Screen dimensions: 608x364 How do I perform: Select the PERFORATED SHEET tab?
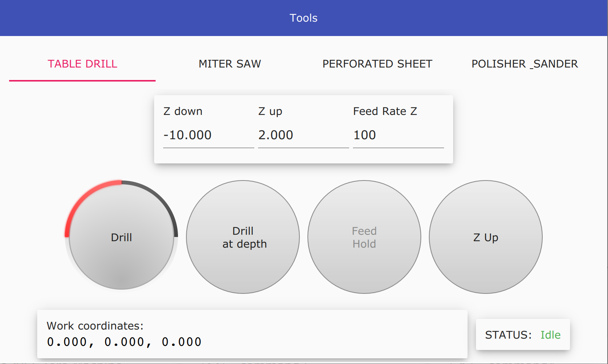(377, 64)
